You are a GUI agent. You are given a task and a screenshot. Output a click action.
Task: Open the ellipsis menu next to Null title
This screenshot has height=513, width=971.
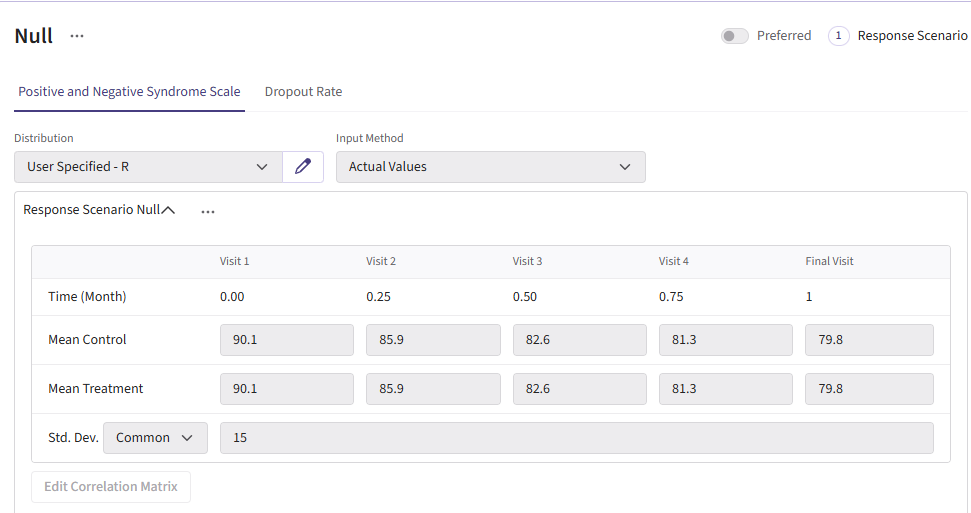(x=77, y=36)
